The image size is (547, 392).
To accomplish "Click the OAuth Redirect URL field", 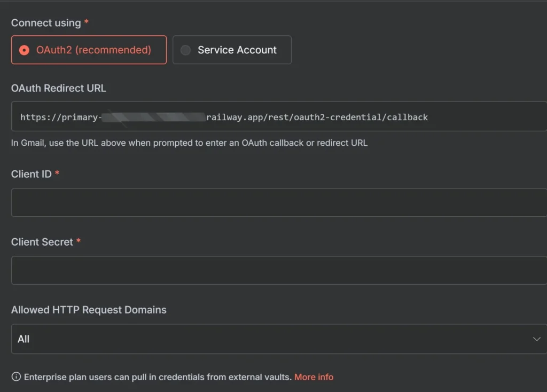I will pos(321,117).
